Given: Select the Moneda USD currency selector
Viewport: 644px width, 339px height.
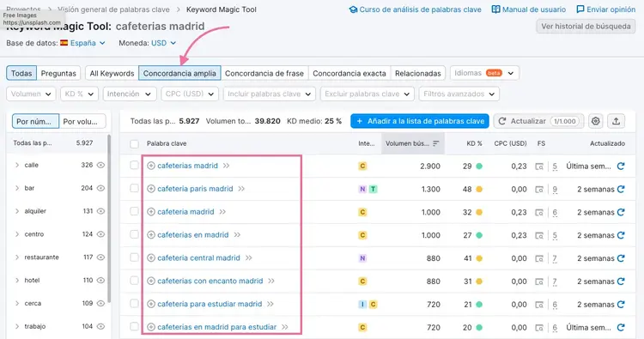Looking at the screenshot, I should pyautogui.click(x=163, y=43).
